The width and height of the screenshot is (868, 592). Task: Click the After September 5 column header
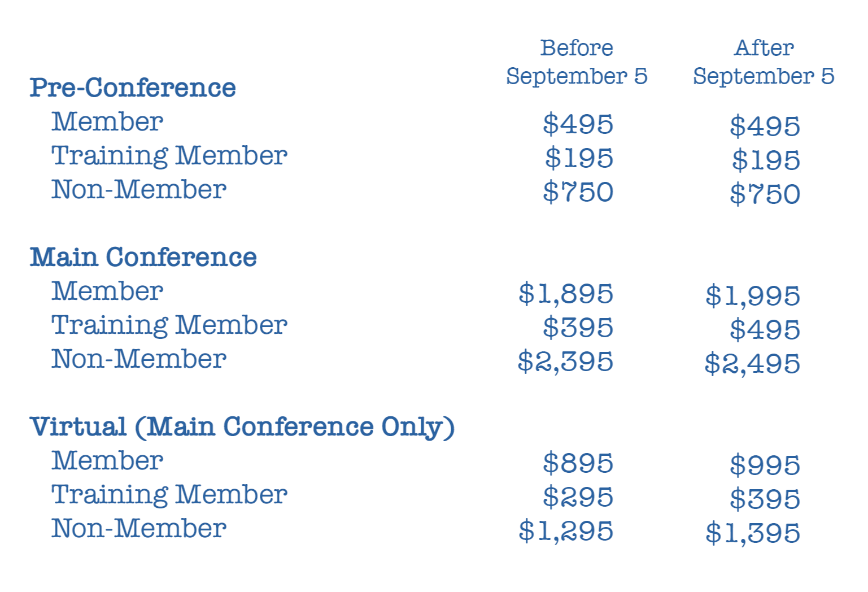[764, 62]
